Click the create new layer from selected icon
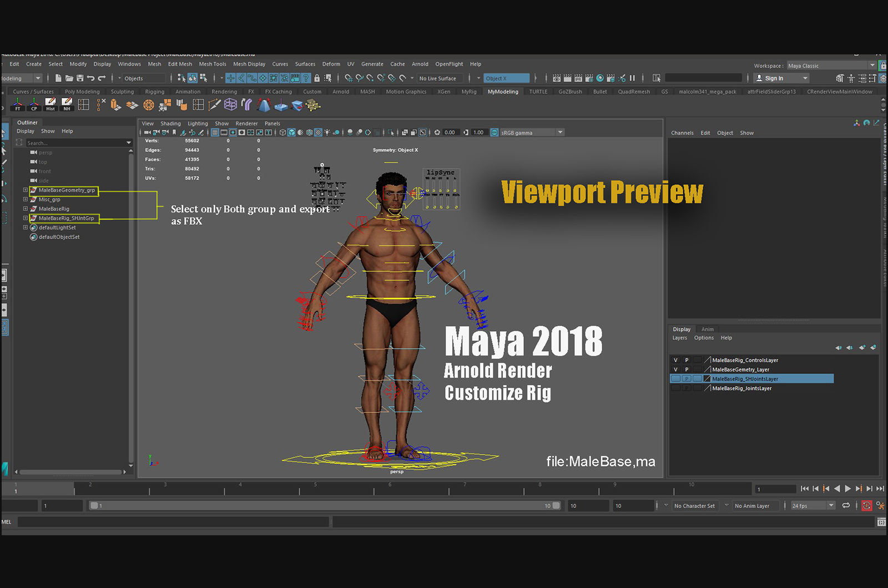 click(x=873, y=348)
